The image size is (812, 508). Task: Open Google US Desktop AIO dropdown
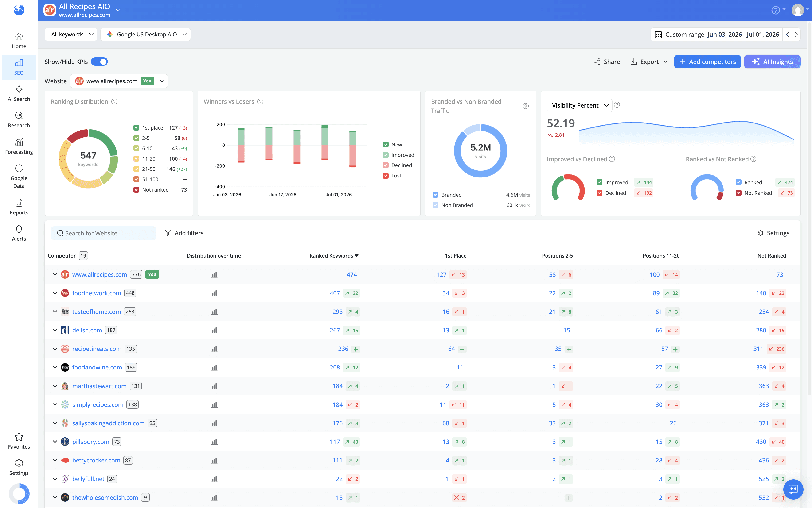coord(146,35)
